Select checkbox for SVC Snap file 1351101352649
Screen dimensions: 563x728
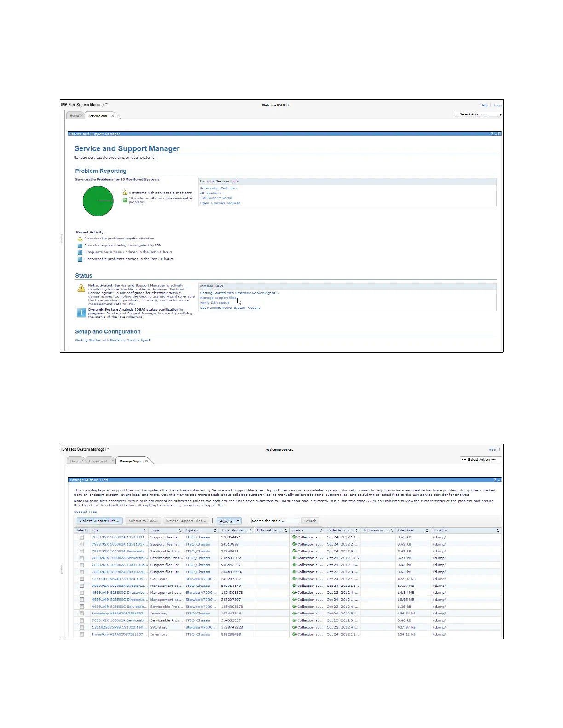(x=81, y=579)
